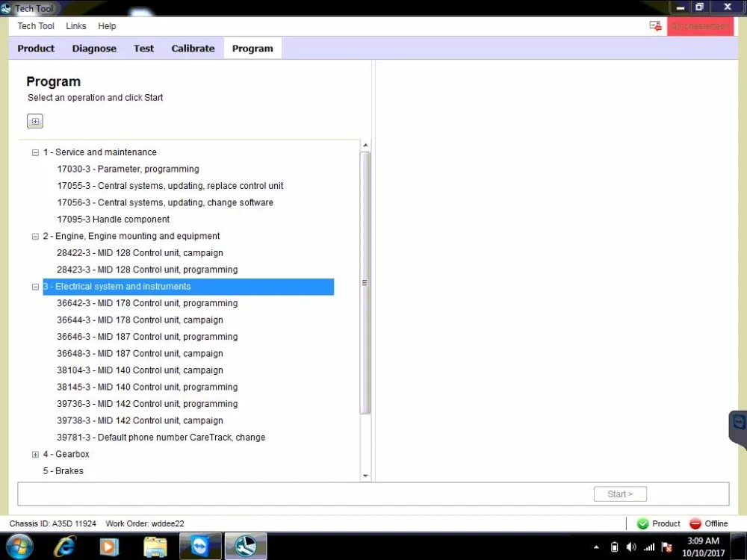747x560 pixels.
Task: Switch to TeamViewer in the taskbar
Action: click(200, 547)
